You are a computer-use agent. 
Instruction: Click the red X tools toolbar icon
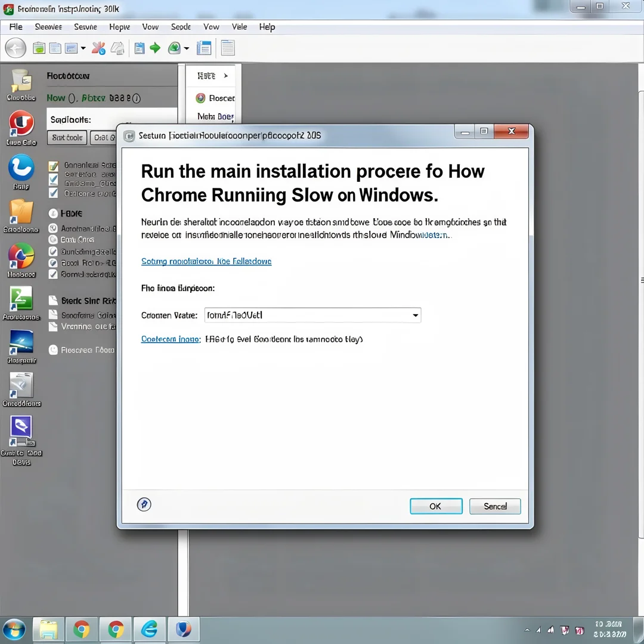98,48
